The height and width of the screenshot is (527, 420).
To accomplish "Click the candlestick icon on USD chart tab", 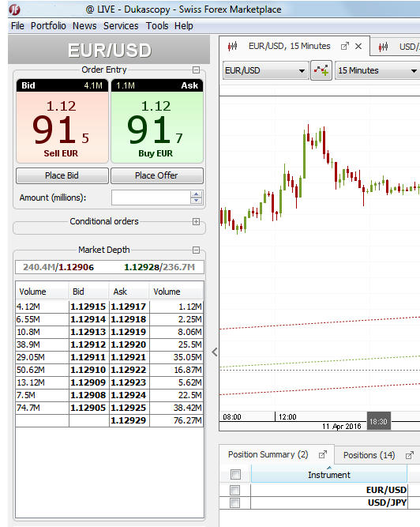I will click(384, 47).
